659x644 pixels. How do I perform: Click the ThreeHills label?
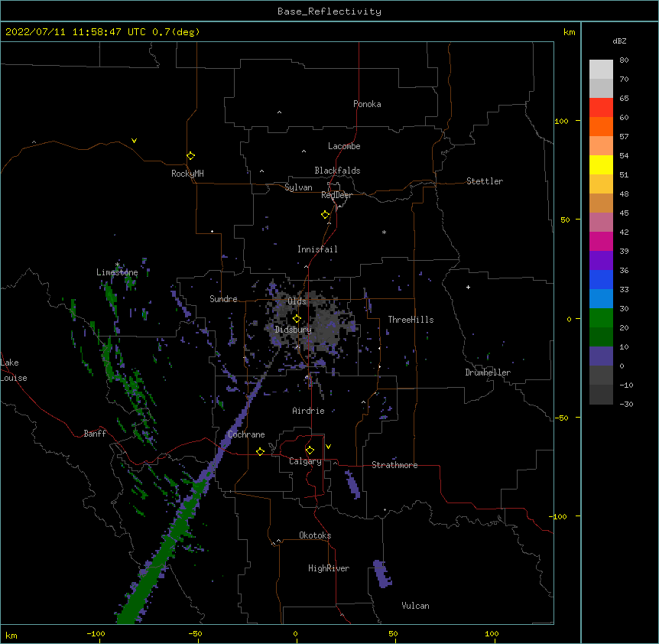point(411,320)
